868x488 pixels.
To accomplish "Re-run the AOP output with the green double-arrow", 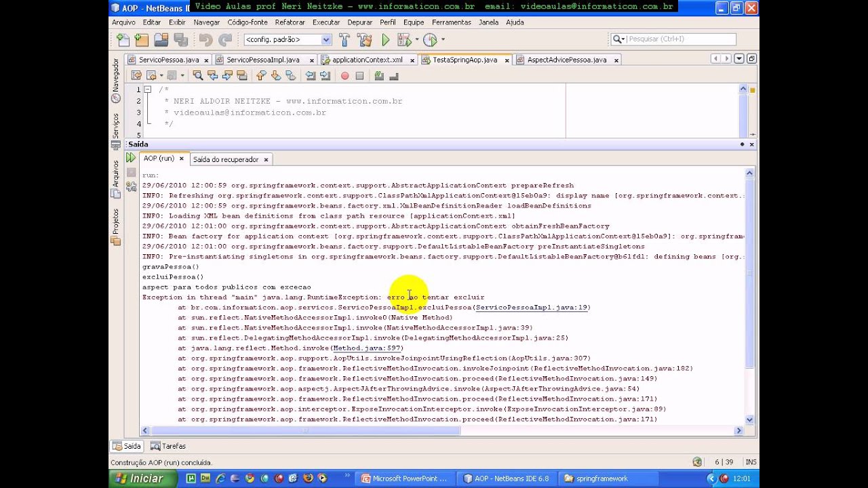I will point(131,158).
